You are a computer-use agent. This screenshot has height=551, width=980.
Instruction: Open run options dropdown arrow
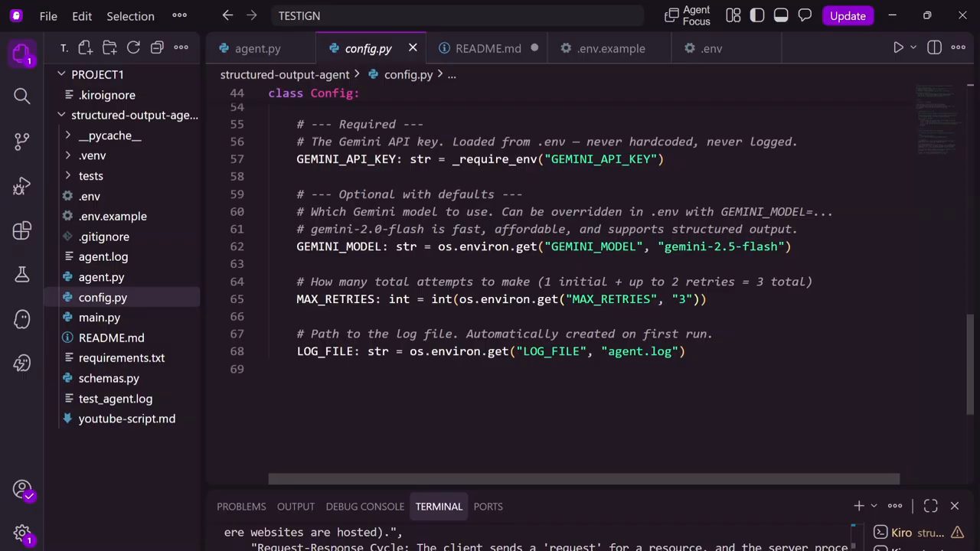point(913,47)
